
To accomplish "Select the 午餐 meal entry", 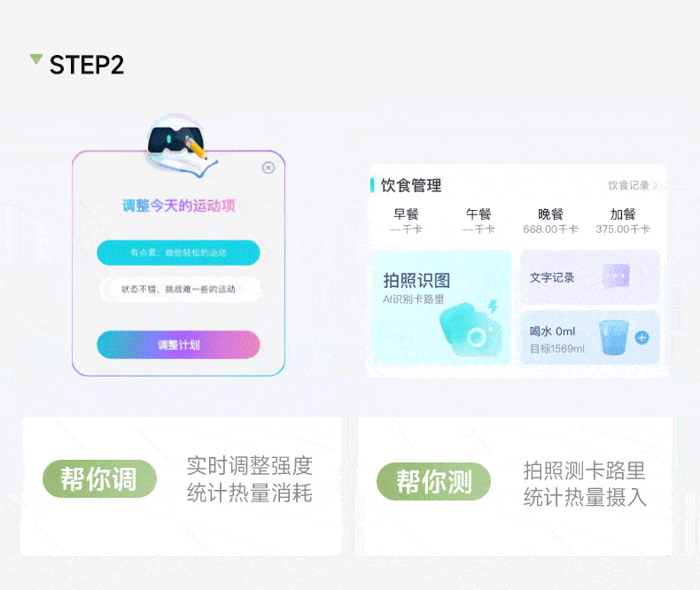I will pos(478,221).
